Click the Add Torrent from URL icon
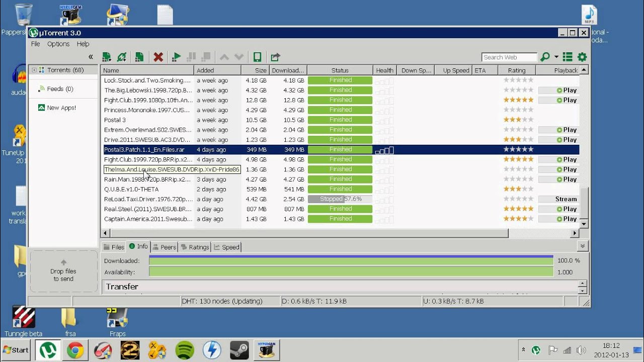 (122, 57)
